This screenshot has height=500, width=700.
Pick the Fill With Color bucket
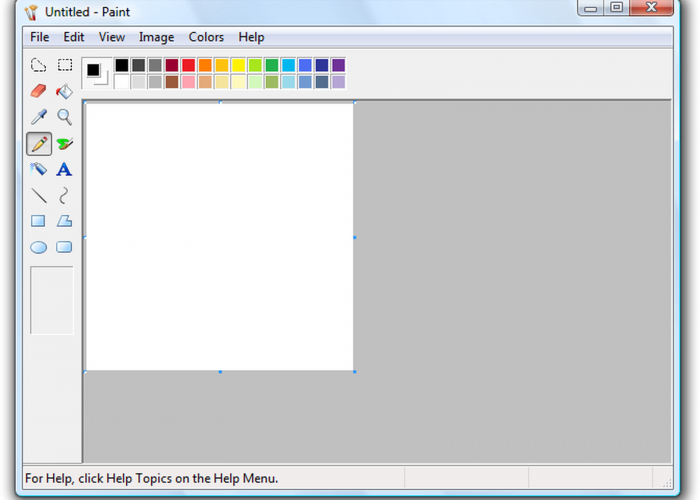[65, 91]
